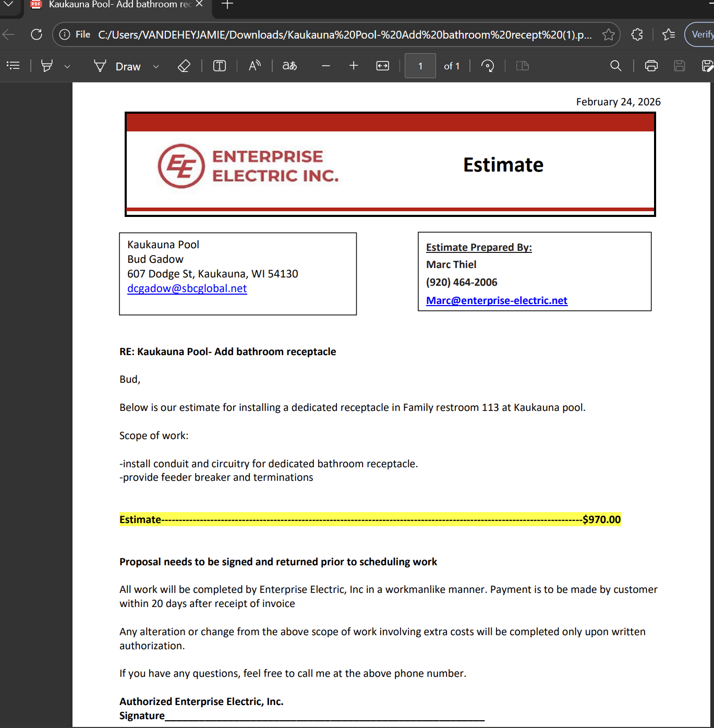Open the Draw tool options chevron
The height and width of the screenshot is (728, 714).
(x=156, y=66)
